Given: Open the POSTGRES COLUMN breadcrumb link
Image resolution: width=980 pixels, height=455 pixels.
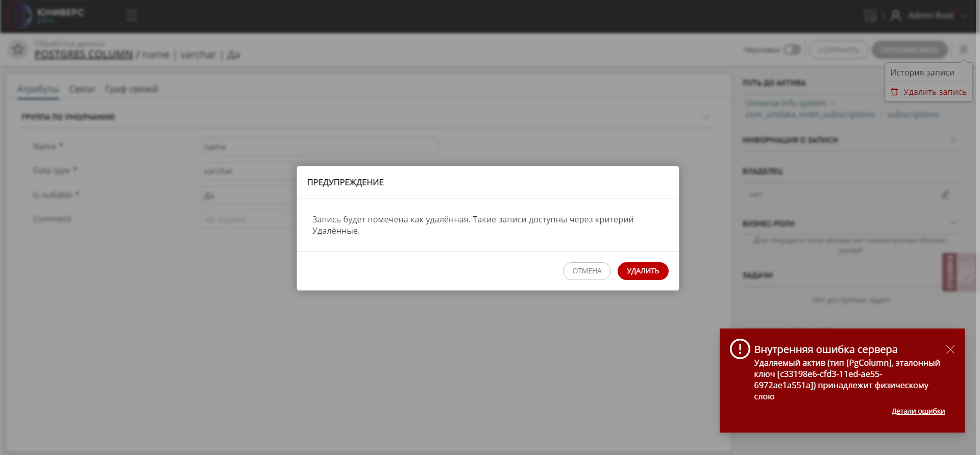Looking at the screenshot, I should click(84, 54).
